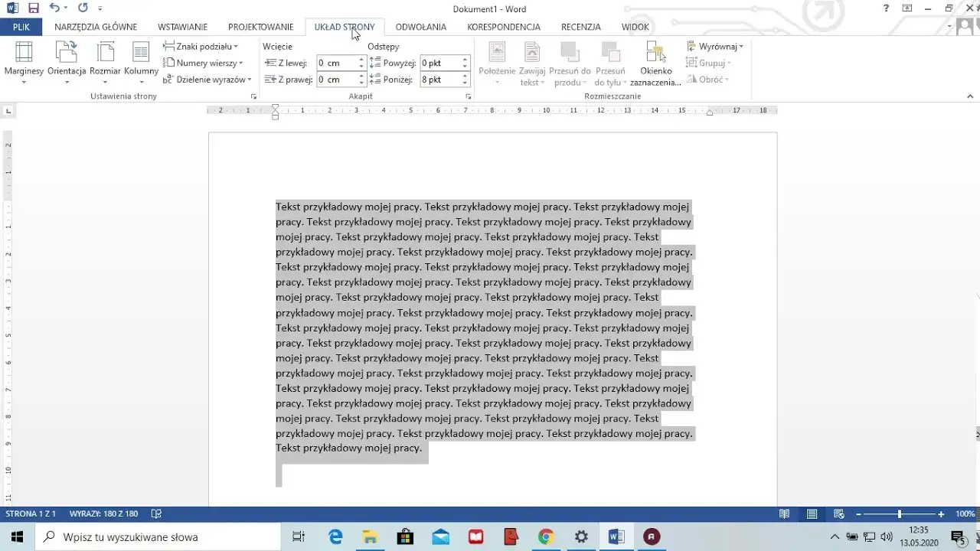980x551 pixels.
Task: Open Dzielenie wyrazów hyphenation options
Action: (205, 79)
